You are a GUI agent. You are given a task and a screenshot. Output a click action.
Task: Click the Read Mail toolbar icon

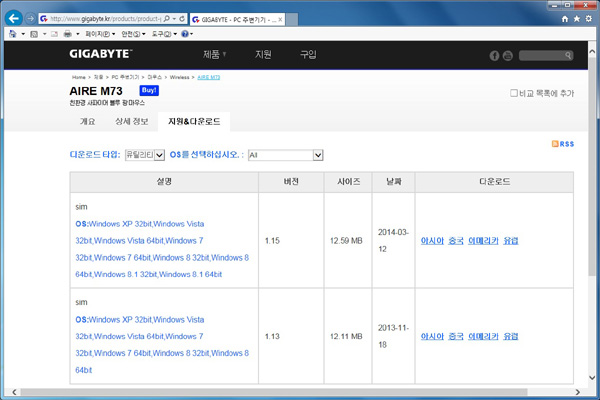click(x=54, y=34)
